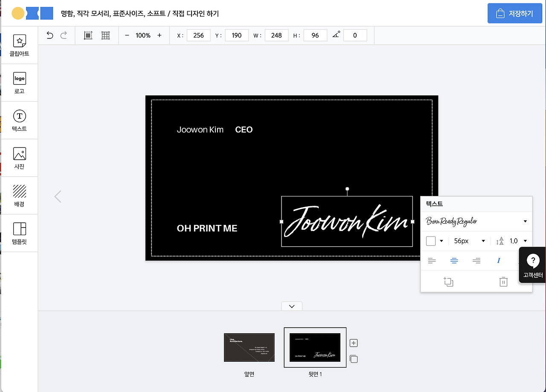Image resolution: width=546 pixels, height=392 pixels.
Task: Open the Born Ready Regular font dropdown
Action: [x=476, y=222]
